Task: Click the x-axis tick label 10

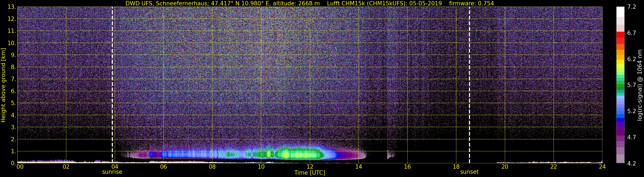Action: [261, 167]
